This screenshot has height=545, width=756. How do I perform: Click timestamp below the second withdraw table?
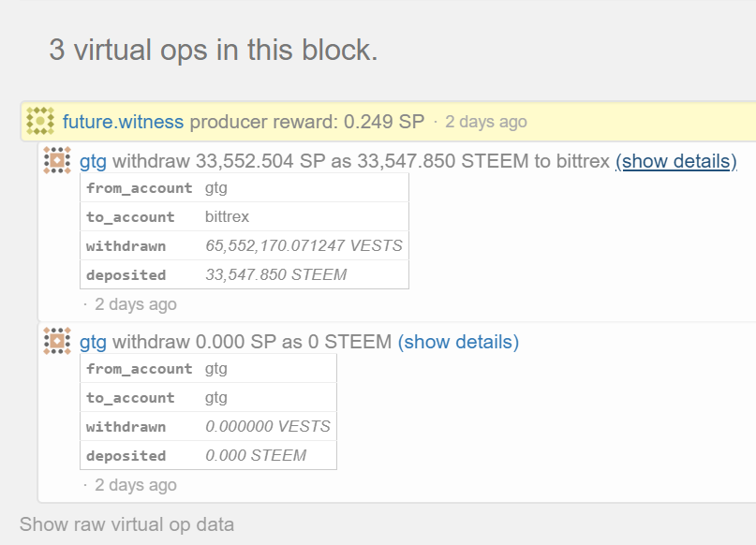136,485
